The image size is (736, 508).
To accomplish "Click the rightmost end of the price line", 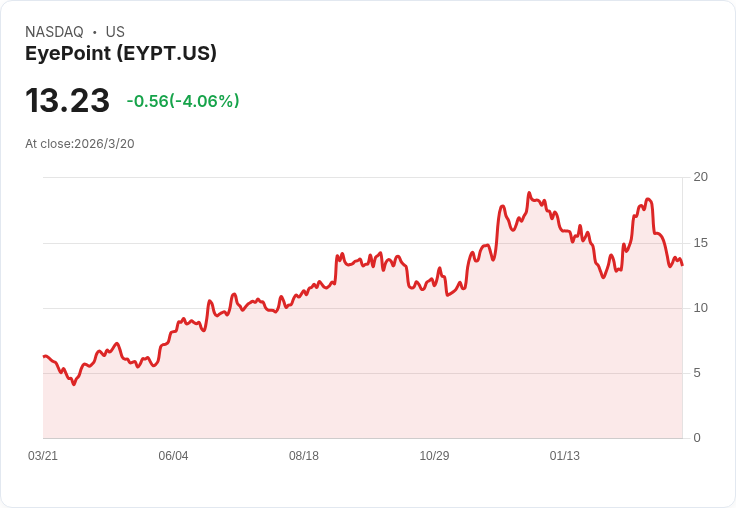I will [x=682, y=265].
